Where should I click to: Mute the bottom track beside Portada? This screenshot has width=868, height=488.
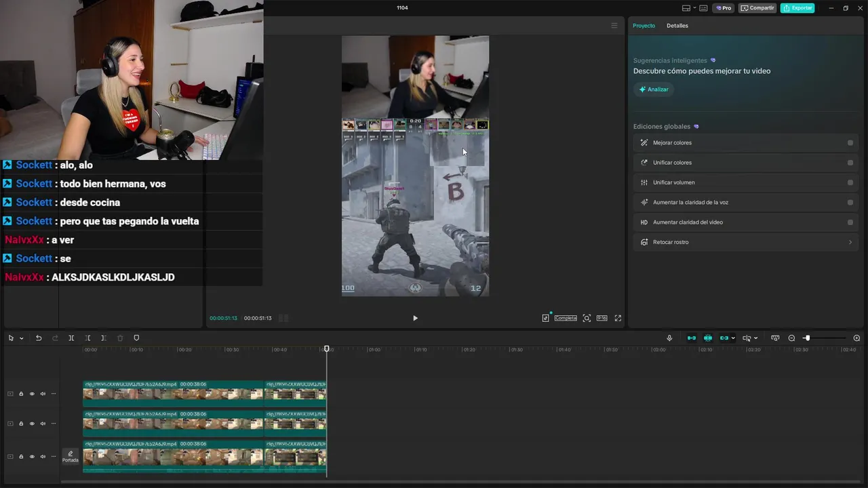[x=43, y=457]
